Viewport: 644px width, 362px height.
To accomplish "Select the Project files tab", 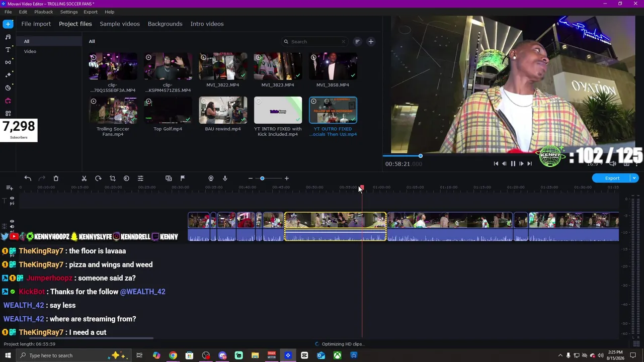I will point(75,24).
